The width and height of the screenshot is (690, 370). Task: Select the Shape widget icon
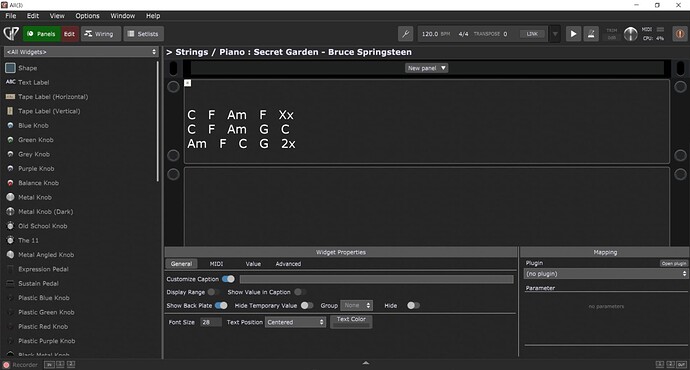(x=10, y=68)
